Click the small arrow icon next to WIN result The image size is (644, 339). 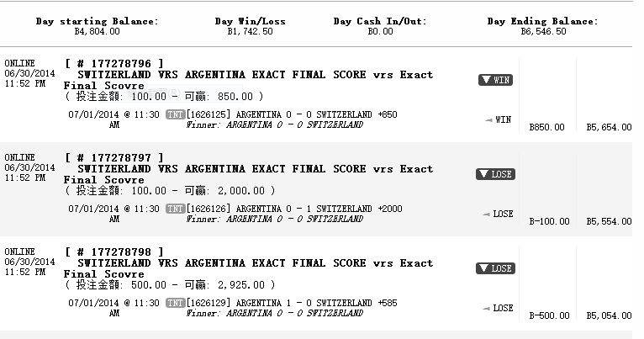(x=488, y=120)
